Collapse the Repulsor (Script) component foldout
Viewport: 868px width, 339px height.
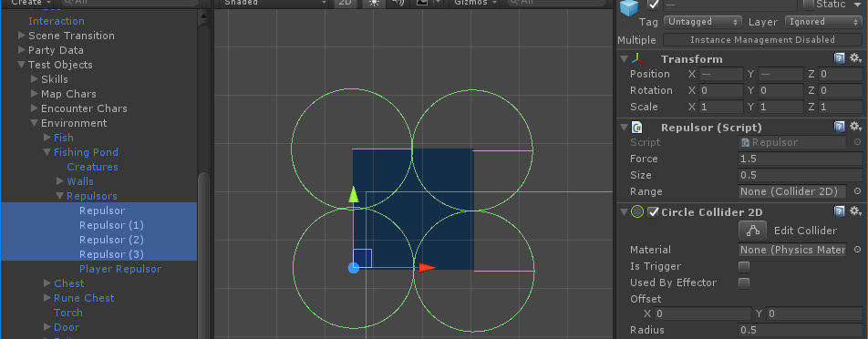pos(624,128)
